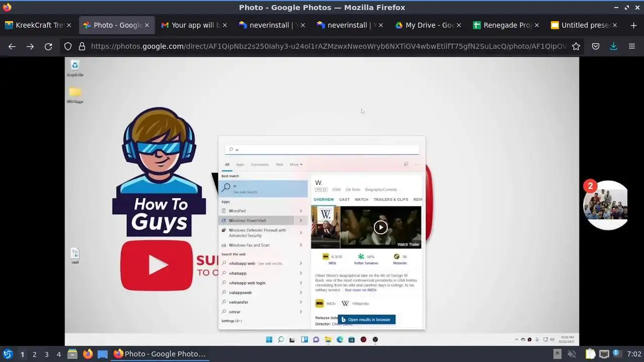Viewport: 644px width, 362px height.
Task: Show site security lock information
Action: point(82,46)
